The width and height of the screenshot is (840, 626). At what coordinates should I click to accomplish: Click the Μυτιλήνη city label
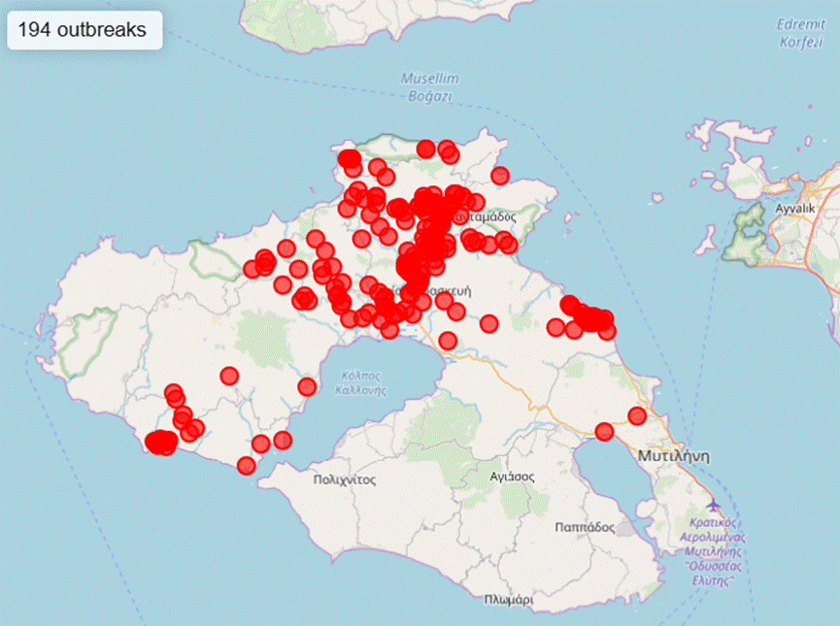(674, 456)
